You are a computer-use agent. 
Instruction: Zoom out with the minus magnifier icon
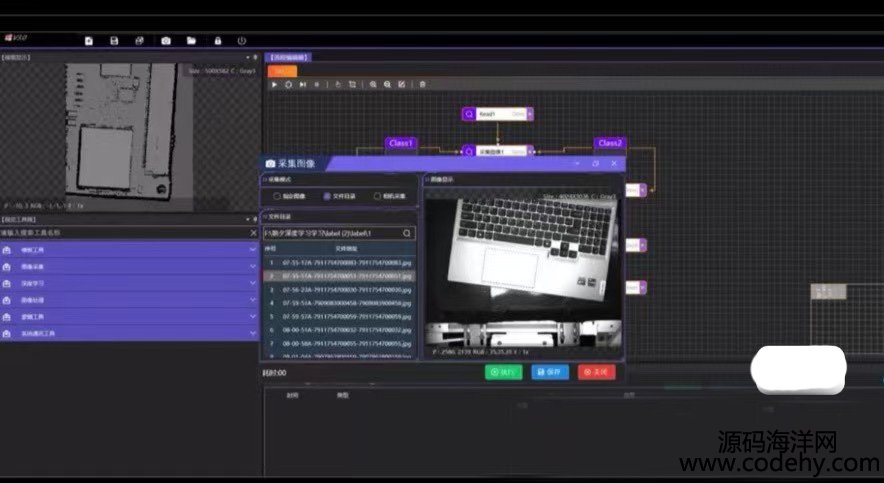(387, 85)
